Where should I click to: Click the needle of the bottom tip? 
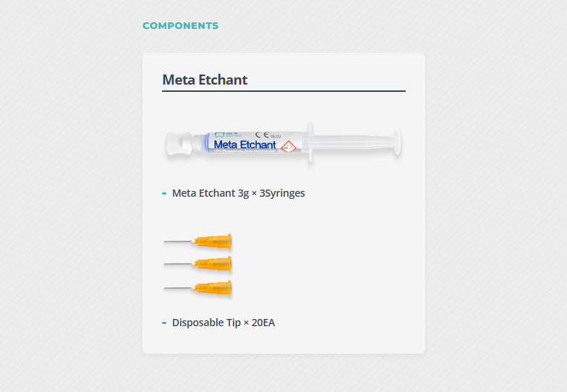[x=178, y=288]
